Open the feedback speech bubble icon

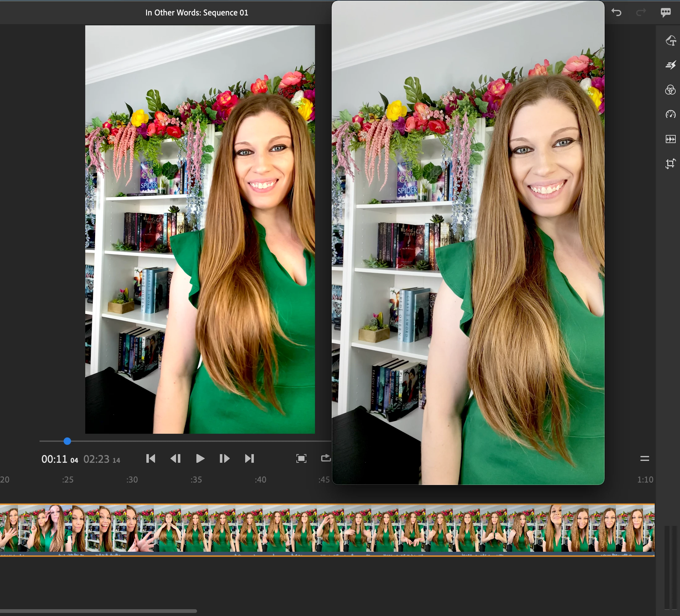[x=665, y=12]
